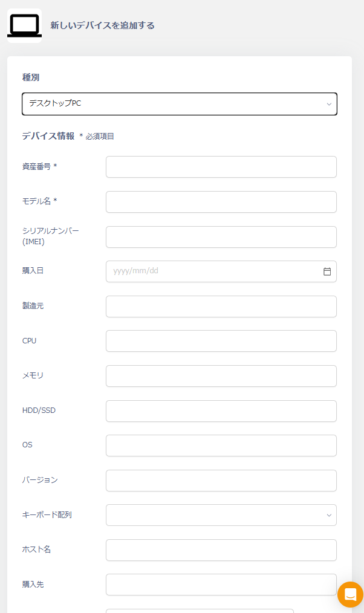Focus the 製造元 input field
Screen dimensions: 364x613
tap(221, 306)
